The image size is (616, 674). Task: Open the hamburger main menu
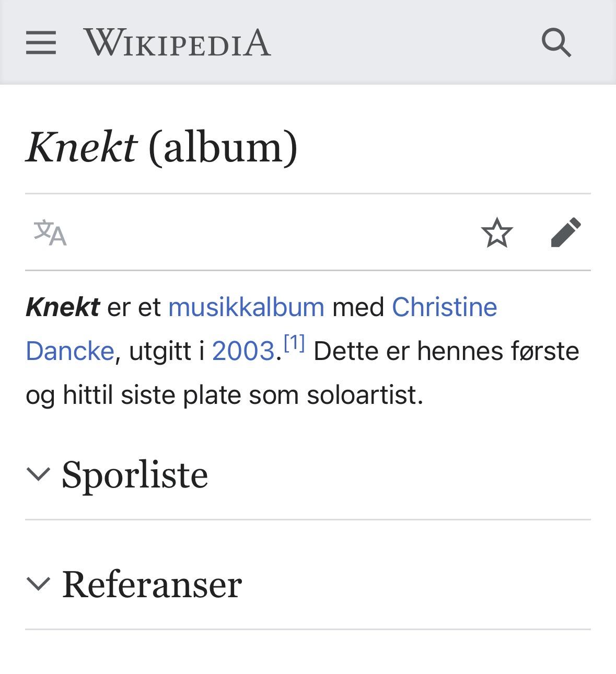coord(41,42)
